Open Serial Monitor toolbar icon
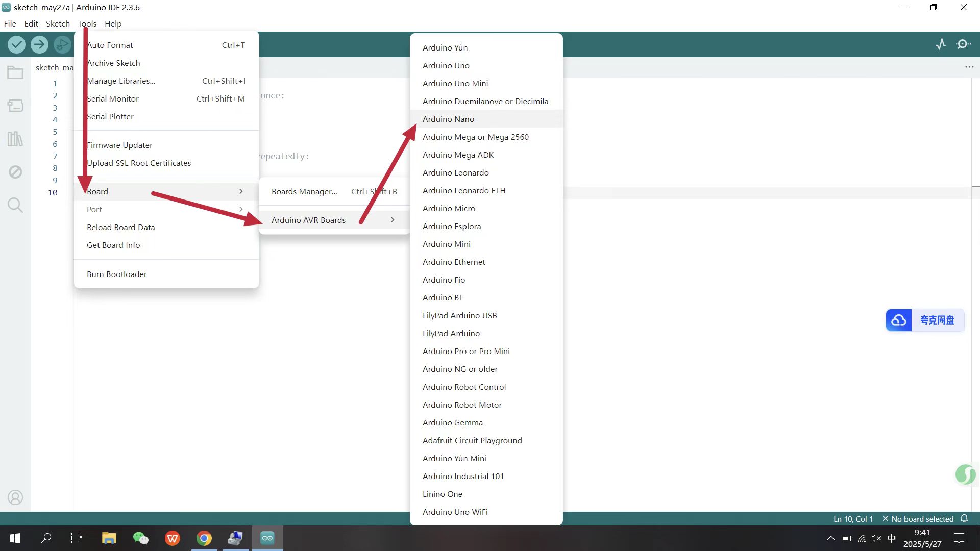The width and height of the screenshot is (980, 551). point(963,44)
